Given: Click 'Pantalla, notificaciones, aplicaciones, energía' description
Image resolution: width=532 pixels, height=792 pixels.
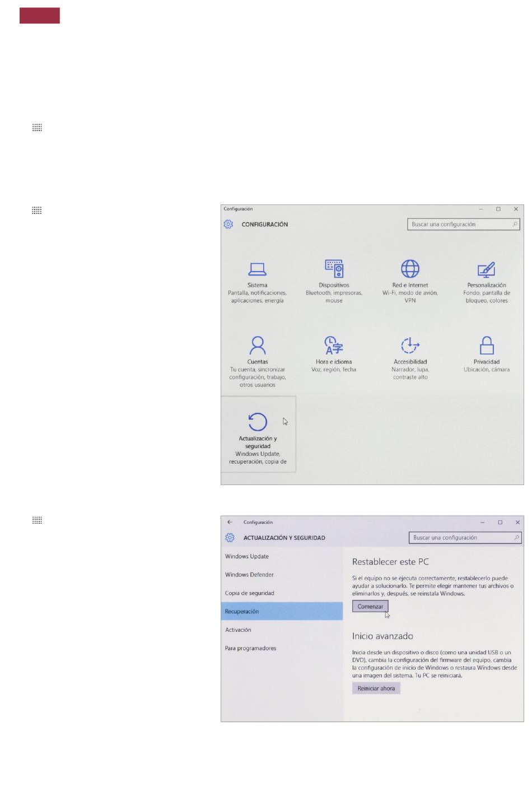Looking at the screenshot, I should click(x=258, y=297).
